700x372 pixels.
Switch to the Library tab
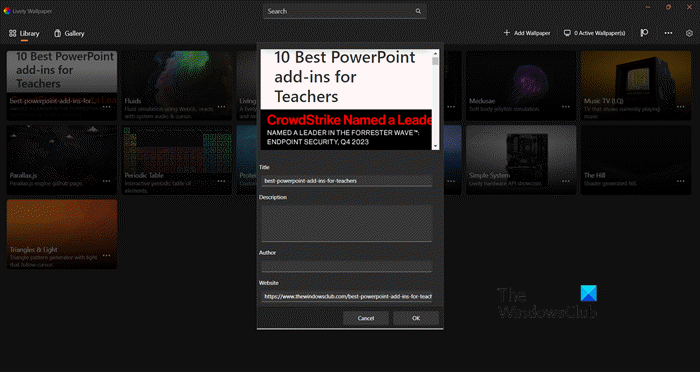click(24, 33)
